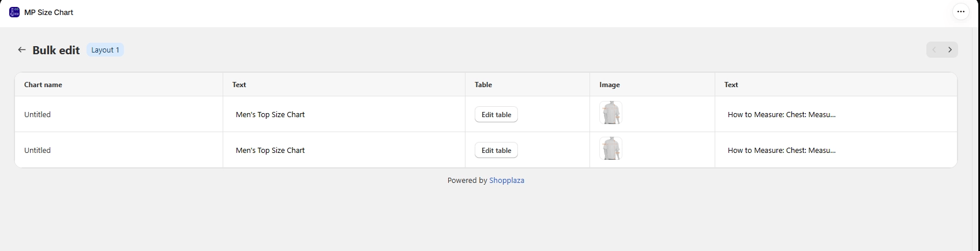980x251 pixels.
Task: Open the Shopplaza link
Action: coord(506,180)
